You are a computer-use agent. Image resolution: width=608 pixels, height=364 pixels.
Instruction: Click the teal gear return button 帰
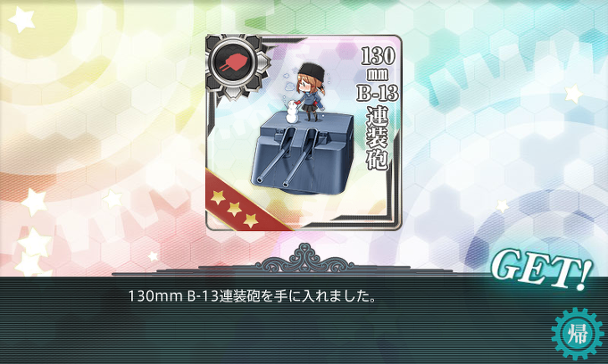(x=578, y=333)
